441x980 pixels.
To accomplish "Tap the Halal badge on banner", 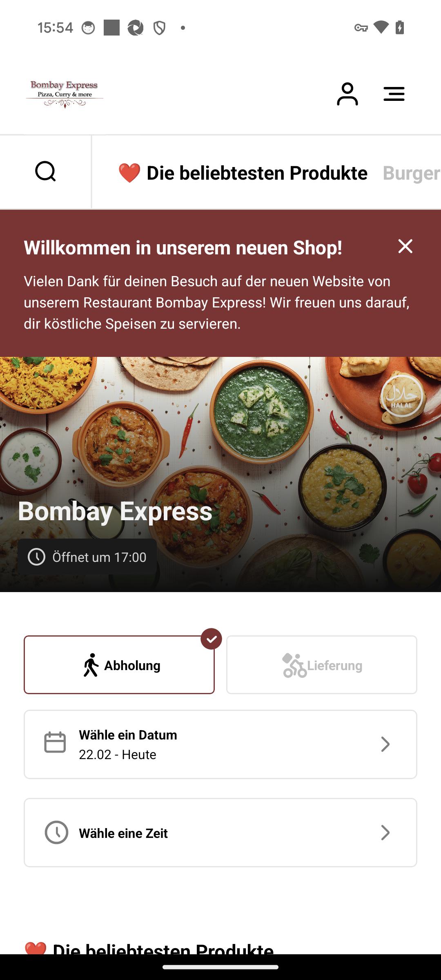I will coord(402,396).
